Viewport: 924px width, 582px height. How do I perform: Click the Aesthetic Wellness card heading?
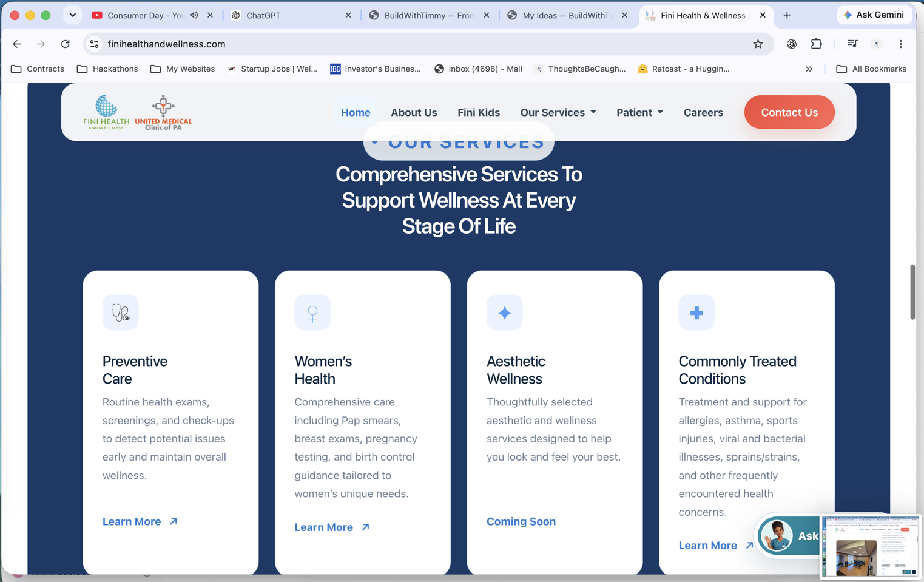(x=516, y=370)
